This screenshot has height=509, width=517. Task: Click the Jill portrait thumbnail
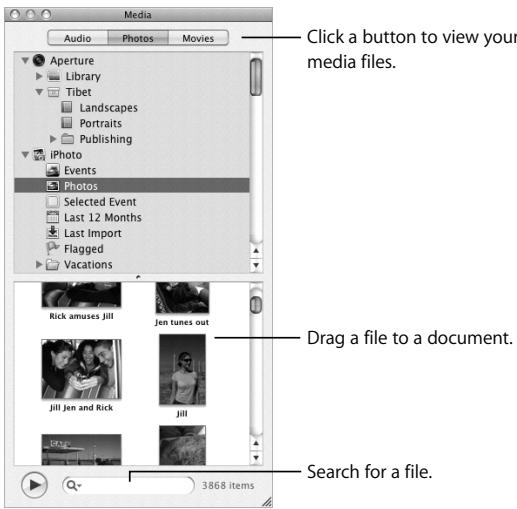pos(182,369)
